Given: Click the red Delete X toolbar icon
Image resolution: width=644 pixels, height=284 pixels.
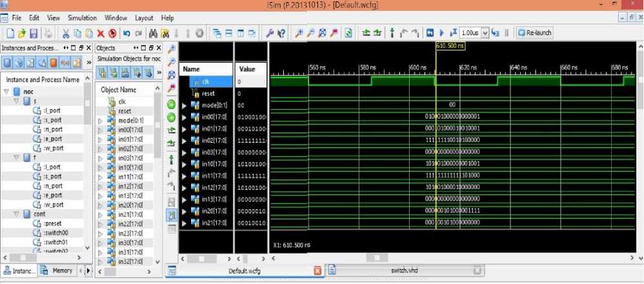Looking at the screenshot, I should (101, 33).
